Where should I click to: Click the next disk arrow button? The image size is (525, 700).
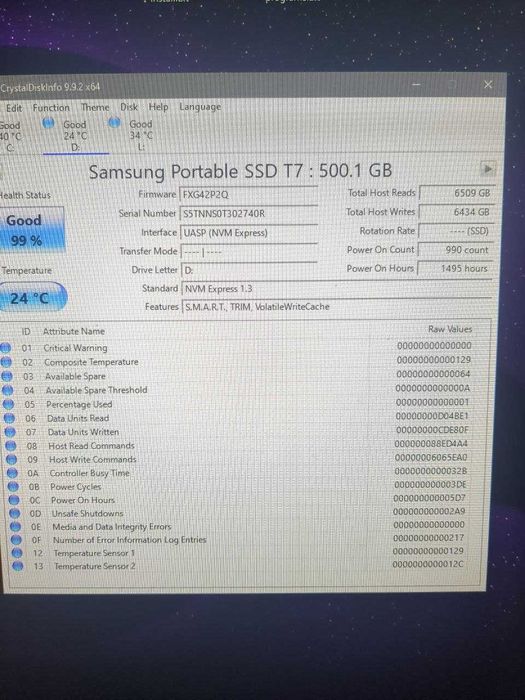[488, 169]
